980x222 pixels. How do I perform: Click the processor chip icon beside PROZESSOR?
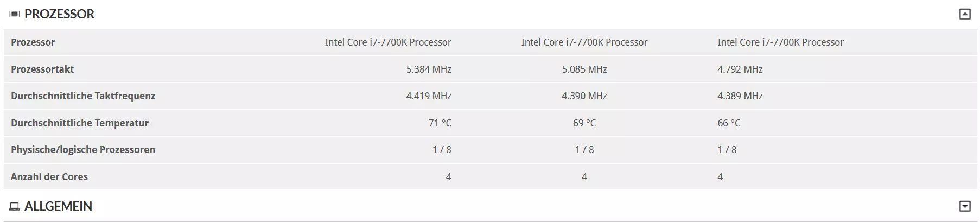click(x=15, y=15)
